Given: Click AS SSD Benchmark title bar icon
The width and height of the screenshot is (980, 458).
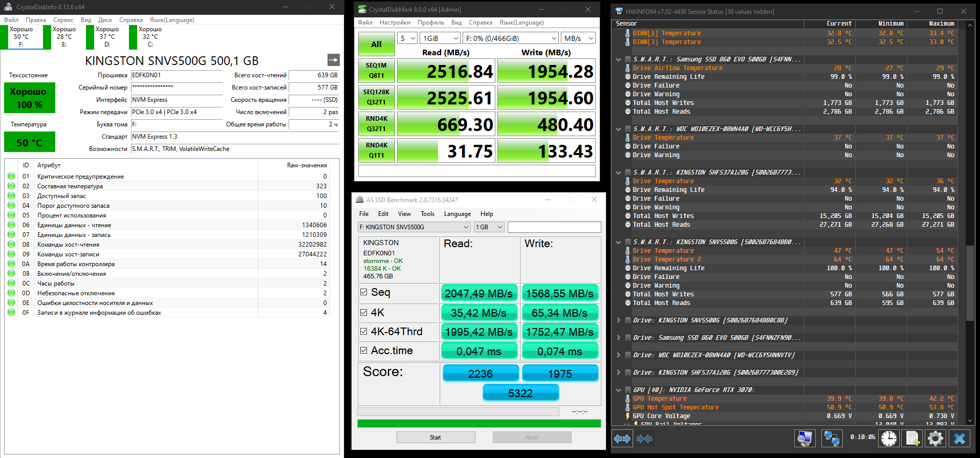Looking at the screenshot, I should (360, 200).
